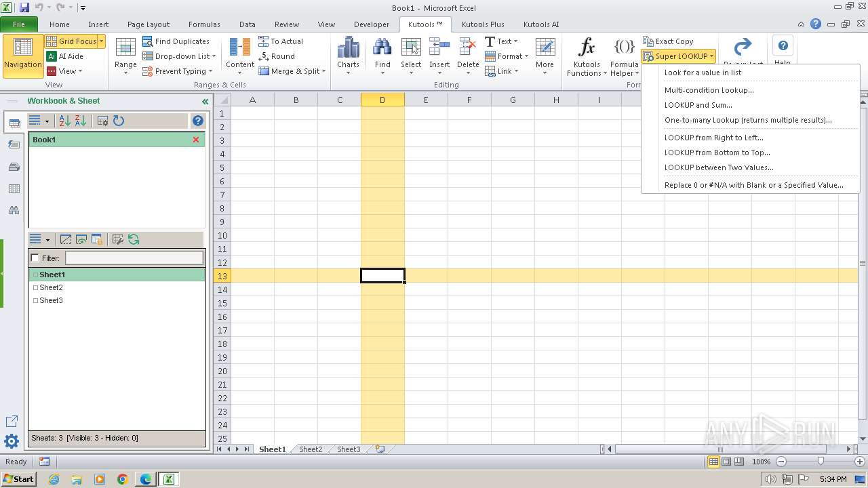Screen dimensions: 868x488
Task: Open the Delete tools menu
Action: 468,56
